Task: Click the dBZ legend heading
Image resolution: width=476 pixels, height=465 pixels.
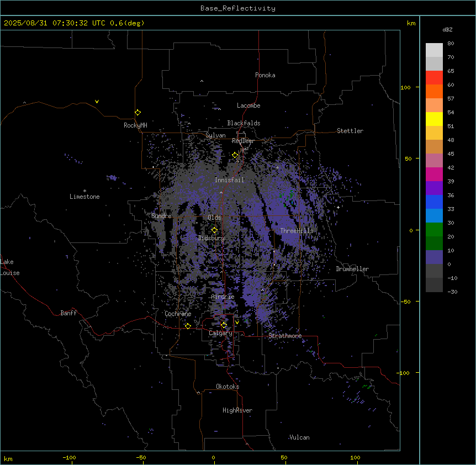Action: point(447,29)
